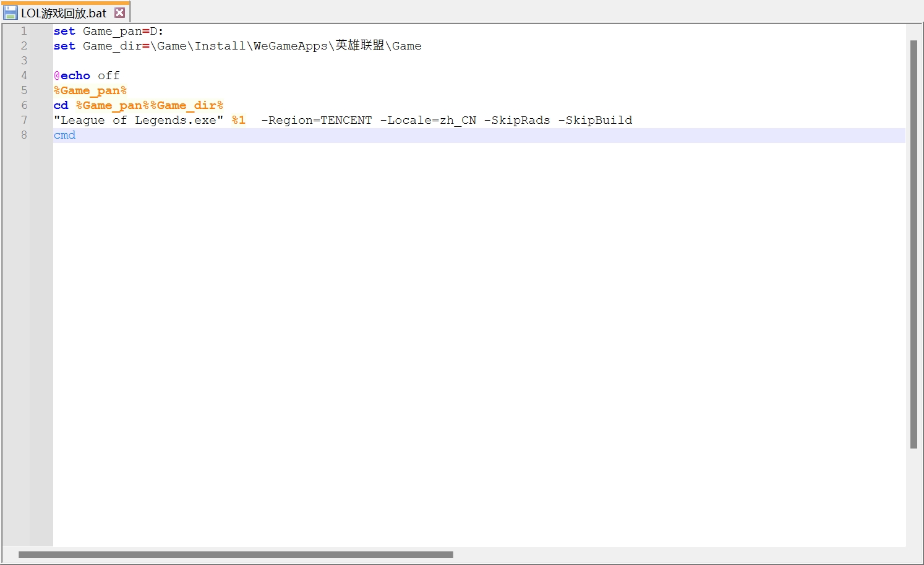This screenshot has width=924, height=565.
Task: Click the %Game_pan% variable on line 5
Action: point(90,90)
